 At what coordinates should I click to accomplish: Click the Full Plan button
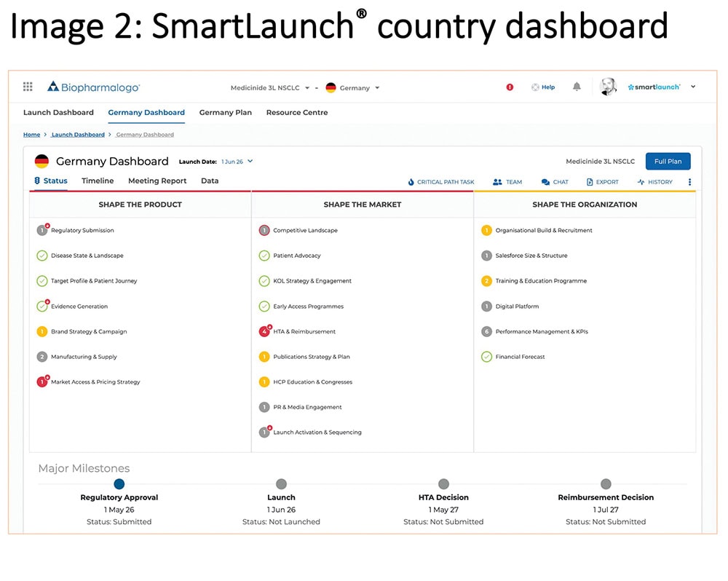pyautogui.click(x=668, y=162)
